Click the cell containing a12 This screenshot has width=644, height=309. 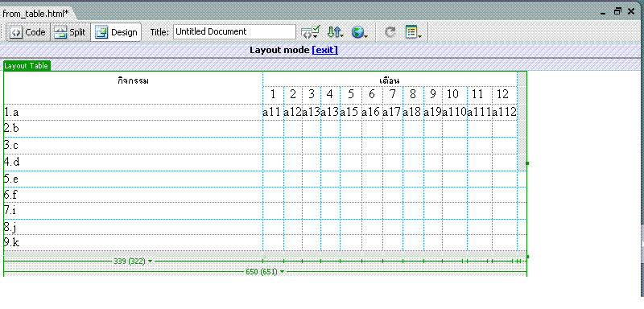point(293,112)
